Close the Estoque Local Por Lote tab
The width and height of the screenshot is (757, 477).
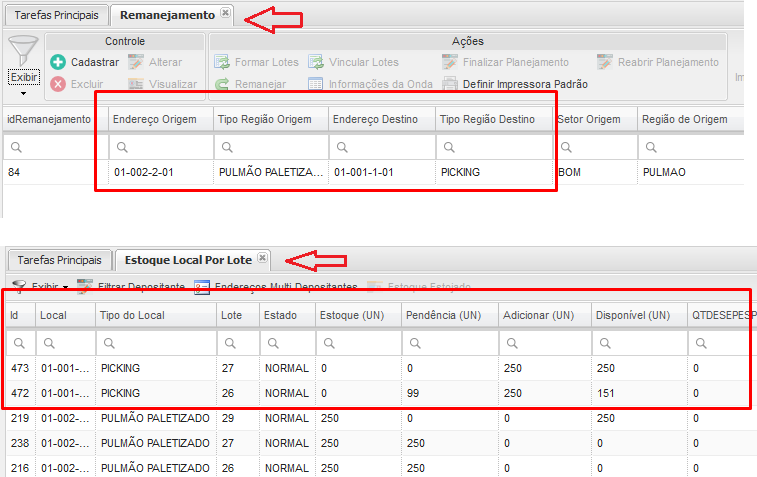point(262,257)
